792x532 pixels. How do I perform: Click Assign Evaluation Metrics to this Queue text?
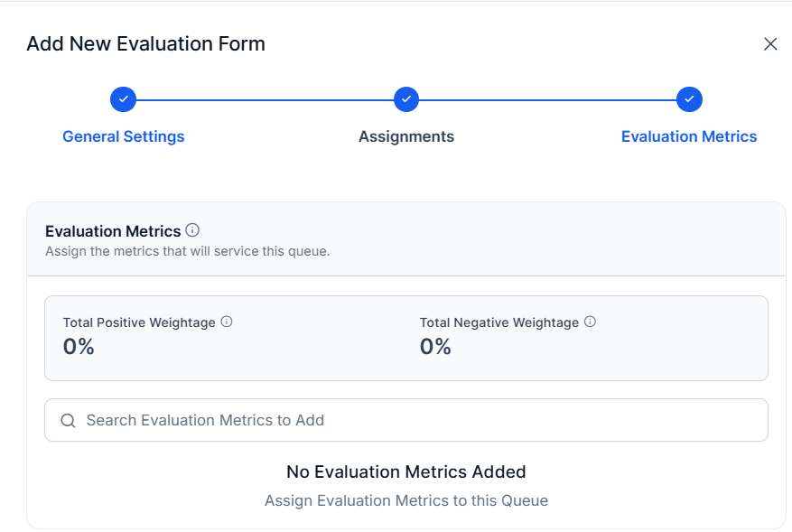[x=406, y=500]
